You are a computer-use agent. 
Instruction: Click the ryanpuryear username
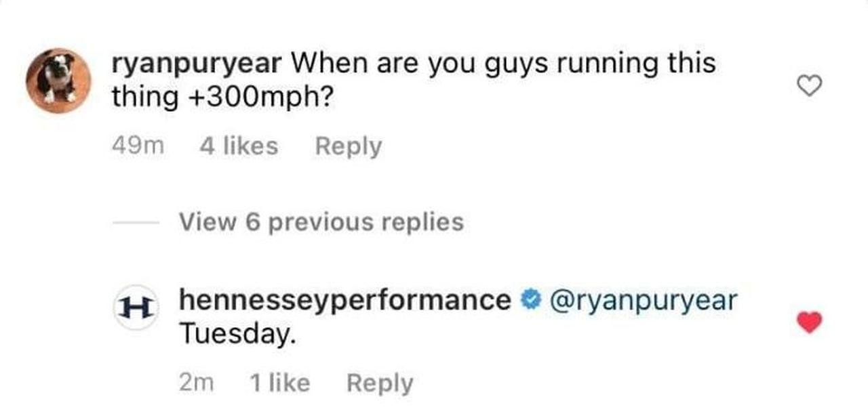197,64
